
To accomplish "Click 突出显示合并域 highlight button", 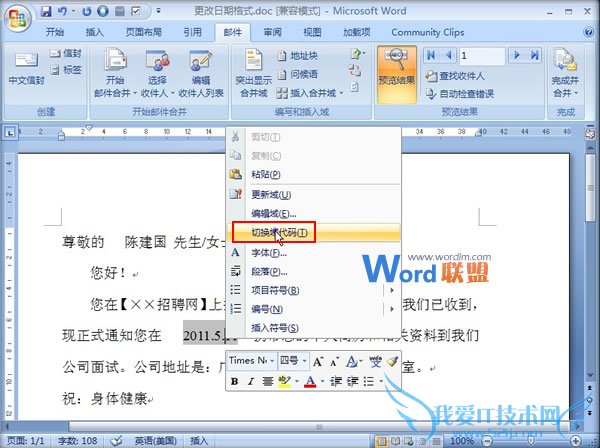I will 253,73.
